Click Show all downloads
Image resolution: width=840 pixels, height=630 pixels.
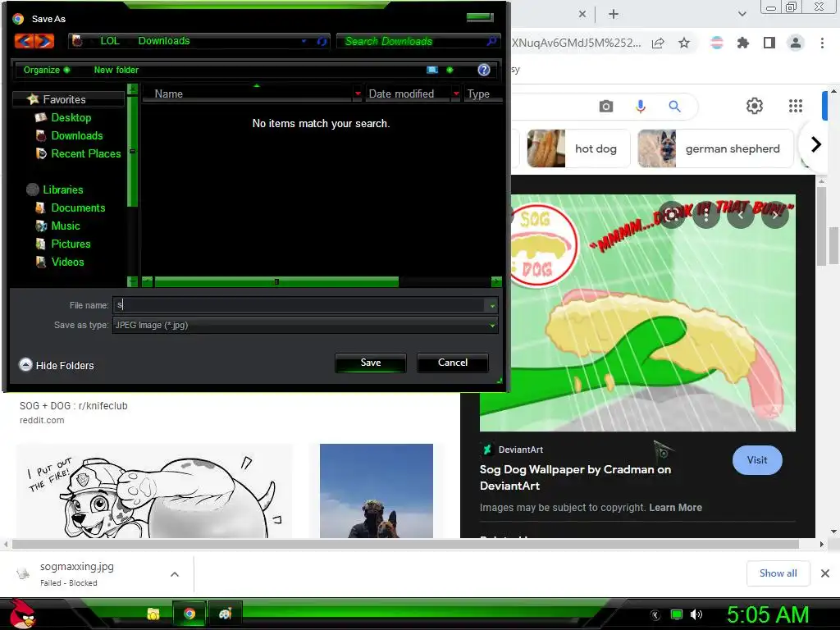tap(778, 573)
